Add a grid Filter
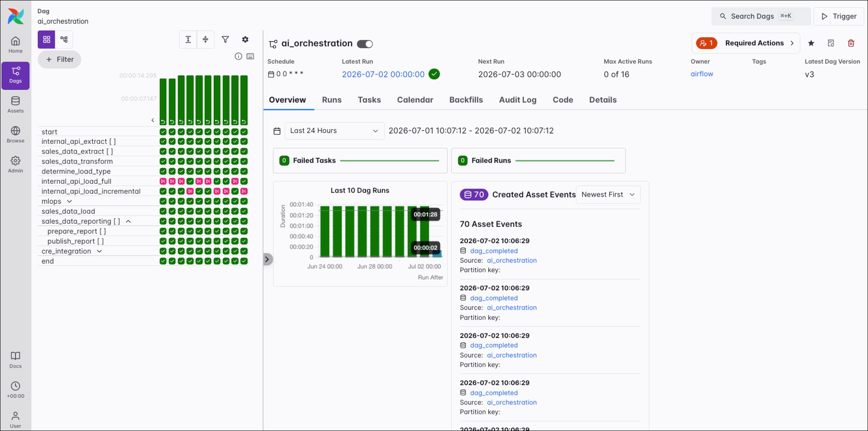This screenshot has height=431, width=868. pyautogui.click(x=59, y=59)
